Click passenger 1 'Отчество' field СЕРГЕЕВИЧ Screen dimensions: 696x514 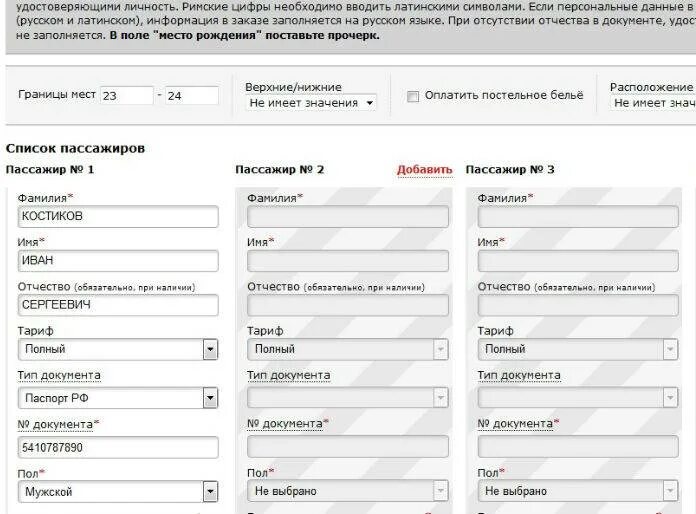pos(118,304)
